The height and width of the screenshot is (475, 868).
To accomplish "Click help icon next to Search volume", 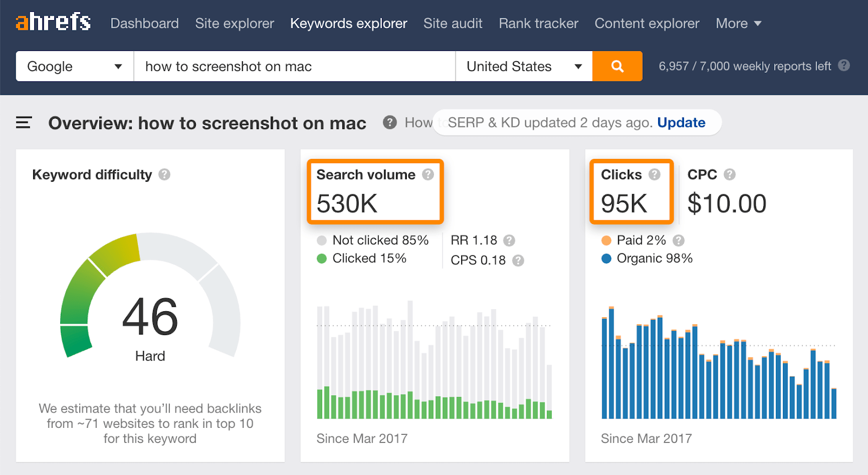I will [x=428, y=175].
